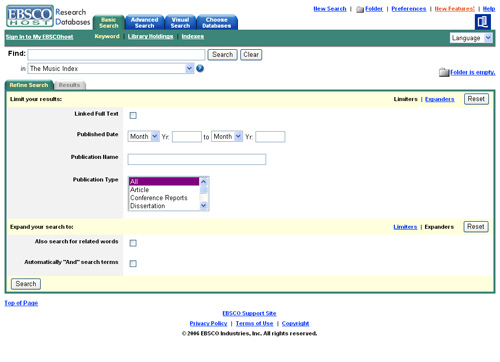Open the Language dropdown
The image size is (500, 362).
(x=471, y=38)
